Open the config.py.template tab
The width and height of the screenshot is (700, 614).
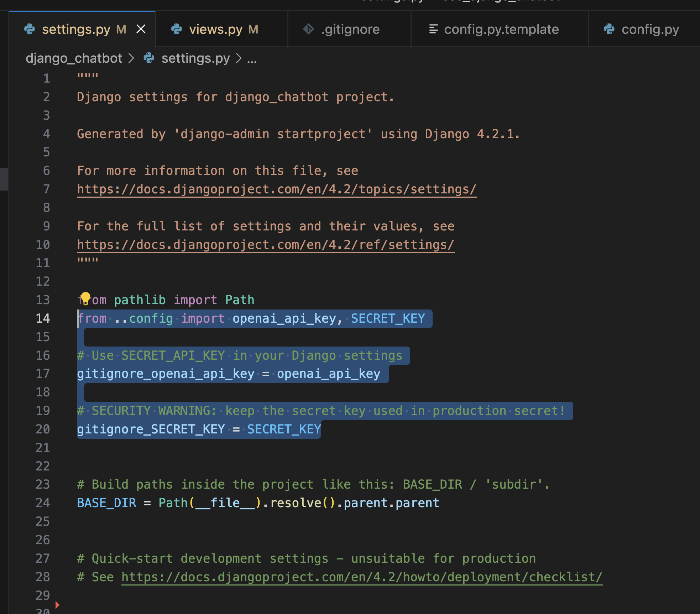pos(501,29)
